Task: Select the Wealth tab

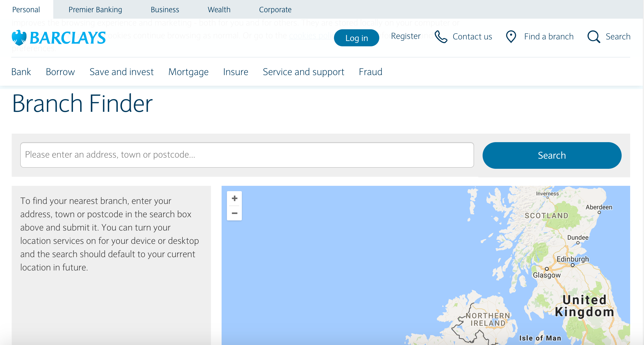Action: pyautogui.click(x=219, y=10)
